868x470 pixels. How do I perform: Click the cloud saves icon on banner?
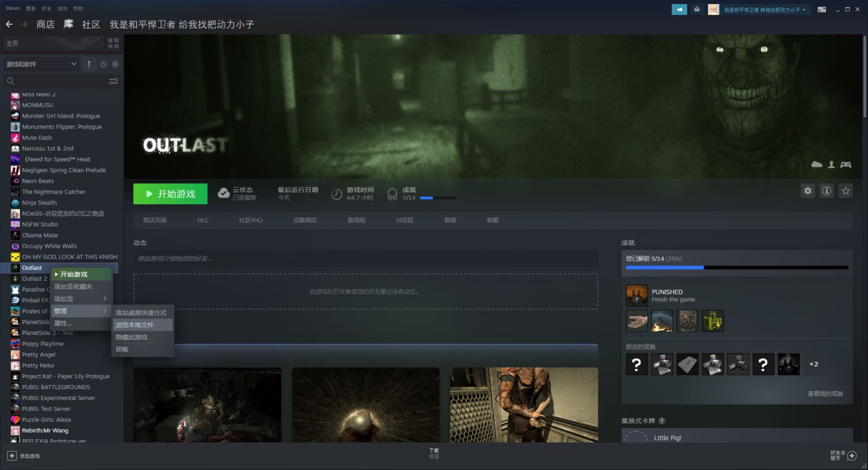coord(817,164)
